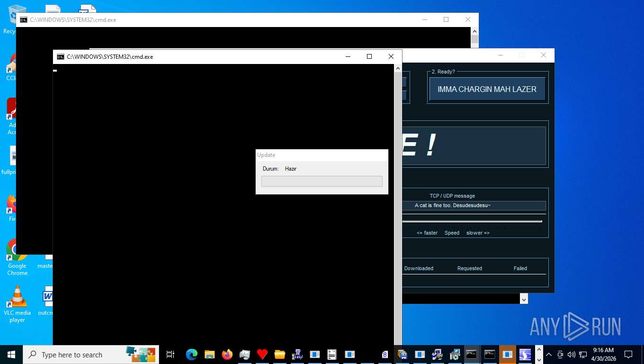The height and width of the screenshot is (364, 644).
Task: Click the speed slider track in LOIC
Action: tap(472, 221)
